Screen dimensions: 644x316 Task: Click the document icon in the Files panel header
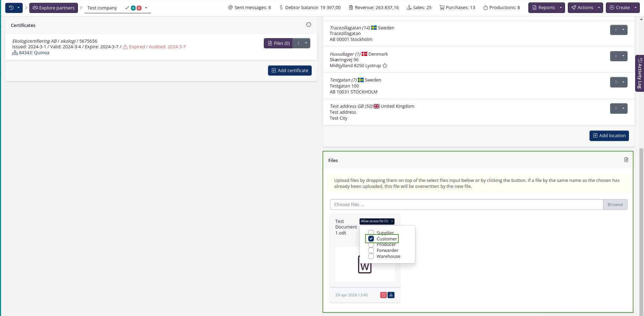[x=626, y=160]
